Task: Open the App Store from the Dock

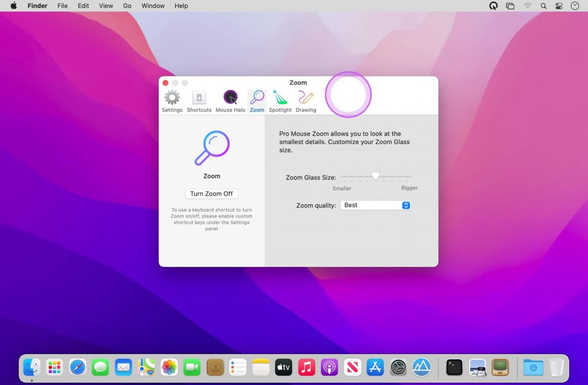Action: [375, 367]
